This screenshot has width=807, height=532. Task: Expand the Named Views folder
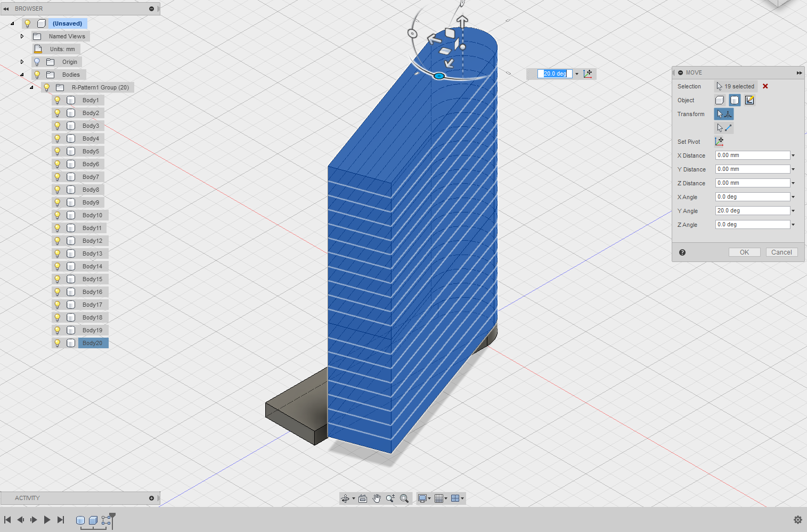tap(22, 36)
